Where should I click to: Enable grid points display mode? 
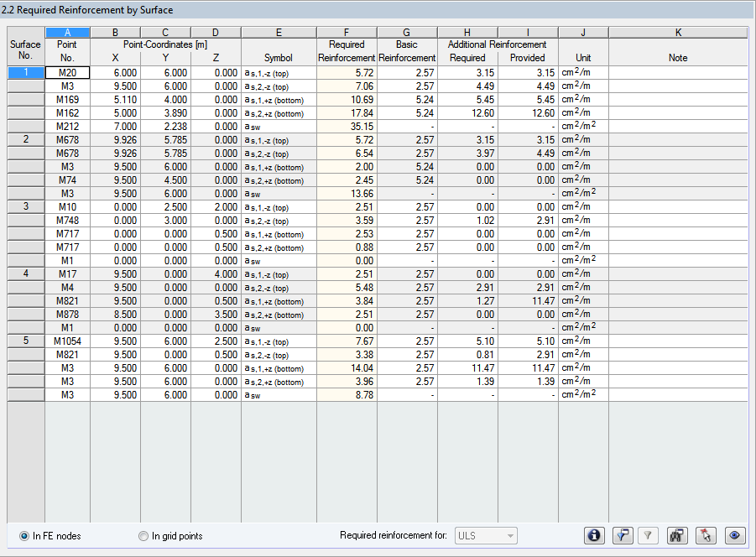tap(143, 535)
